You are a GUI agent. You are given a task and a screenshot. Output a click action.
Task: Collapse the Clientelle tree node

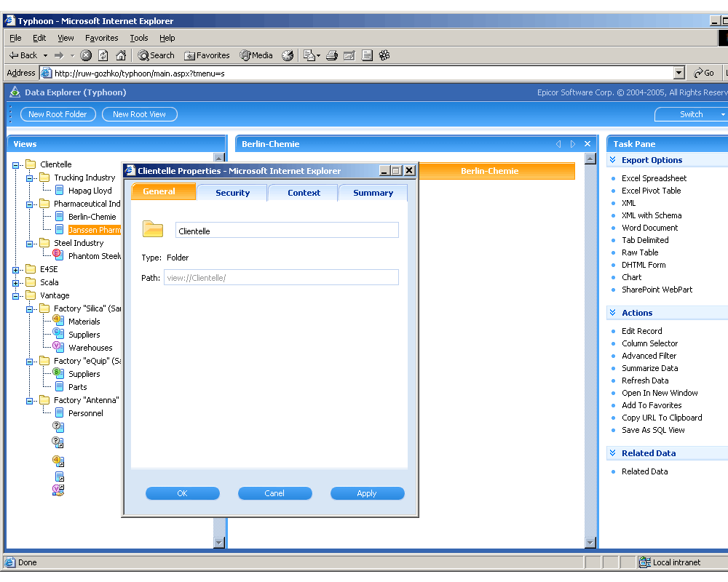(x=16, y=164)
